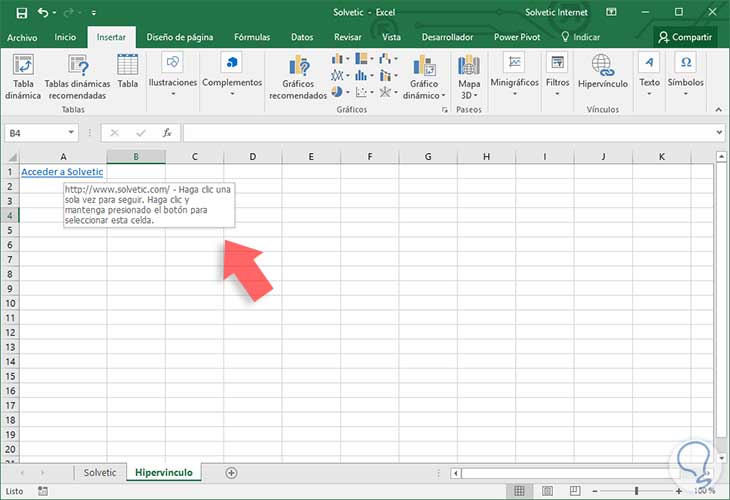
Task: Switch to the Desarrollador tab
Action: [447, 37]
